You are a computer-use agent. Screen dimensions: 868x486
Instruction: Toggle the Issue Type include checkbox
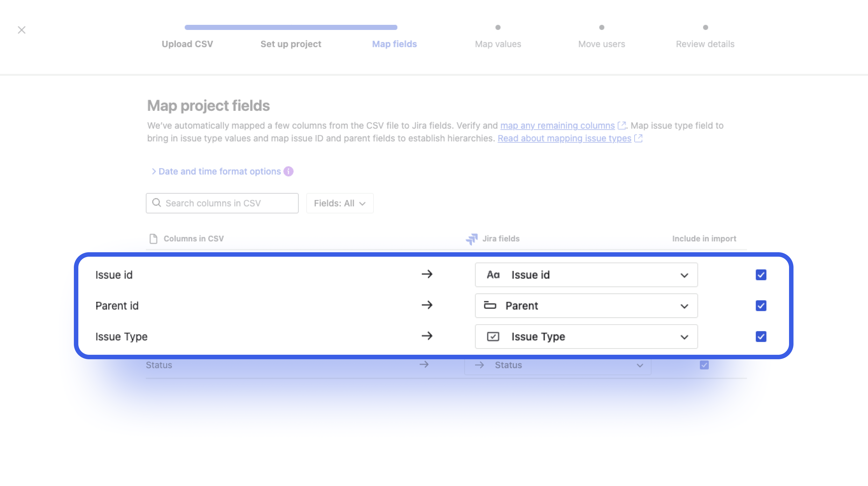pos(761,336)
